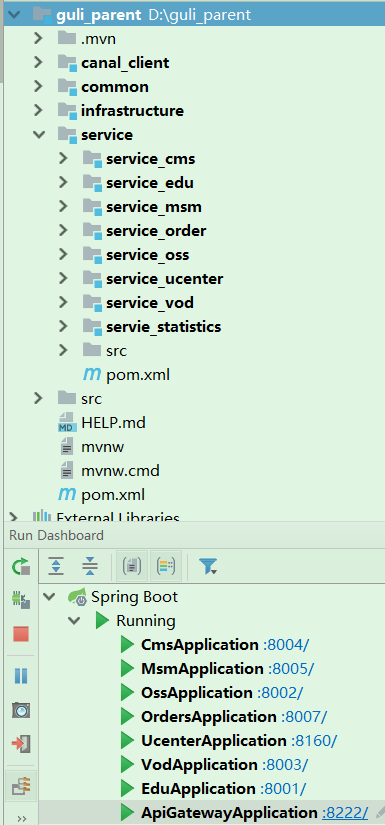Expand the servie_statistics module
The image size is (385, 825).
coord(63,327)
